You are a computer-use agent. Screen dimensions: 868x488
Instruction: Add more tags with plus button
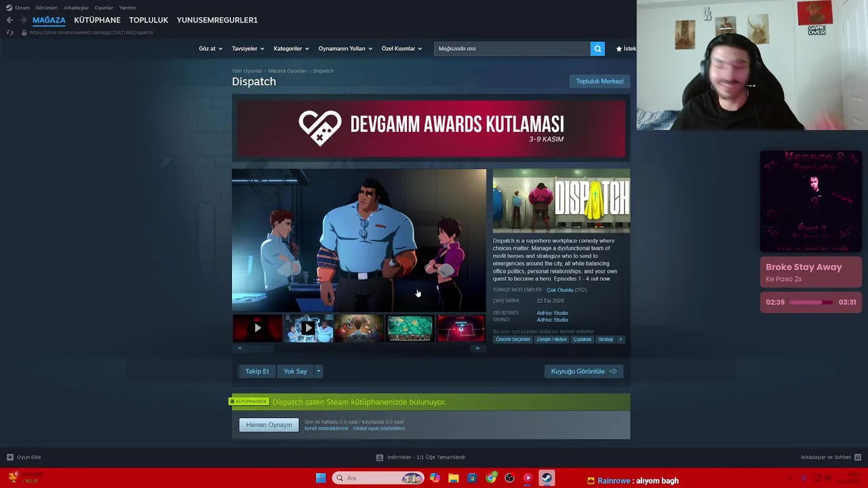click(620, 340)
